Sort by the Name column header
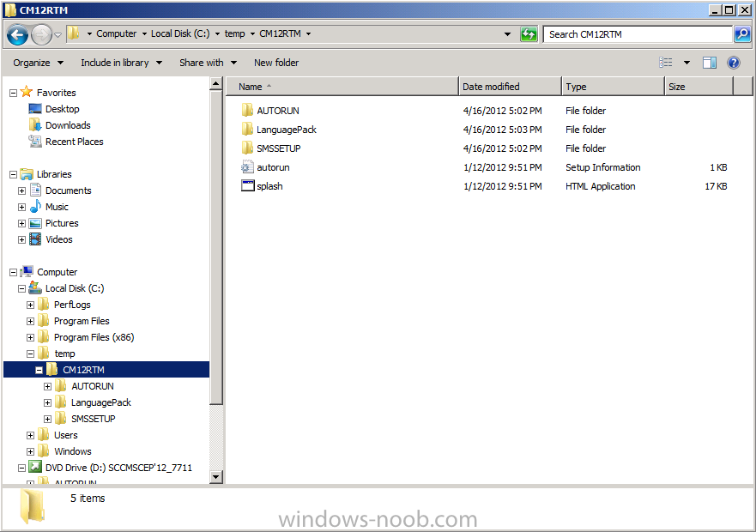The height and width of the screenshot is (532, 756). [342, 87]
